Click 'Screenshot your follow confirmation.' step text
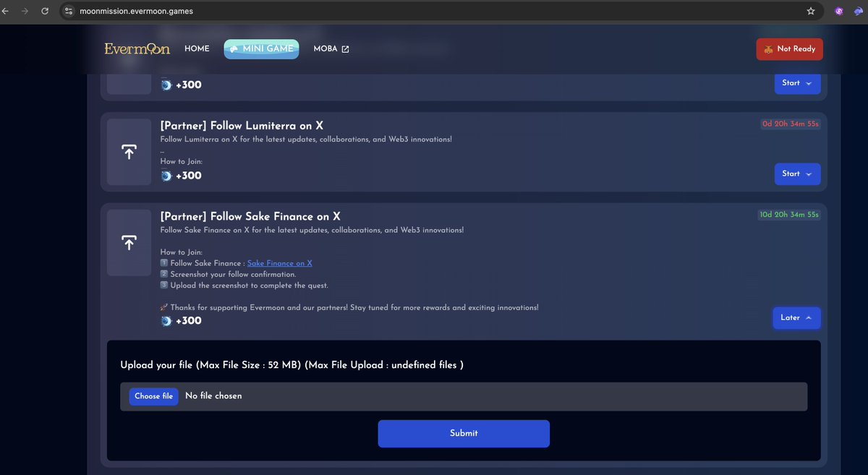This screenshot has height=475, width=868. click(x=233, y=274)
